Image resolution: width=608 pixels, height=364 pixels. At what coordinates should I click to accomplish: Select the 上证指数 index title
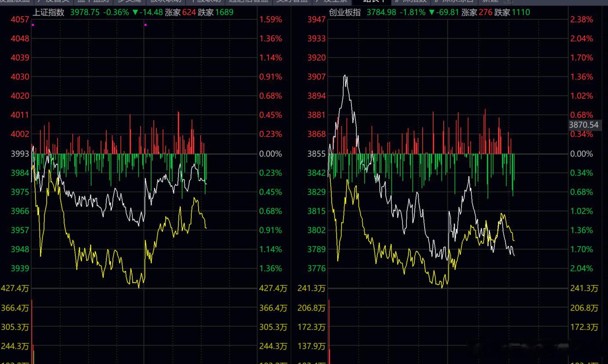[x=48, y=12]
